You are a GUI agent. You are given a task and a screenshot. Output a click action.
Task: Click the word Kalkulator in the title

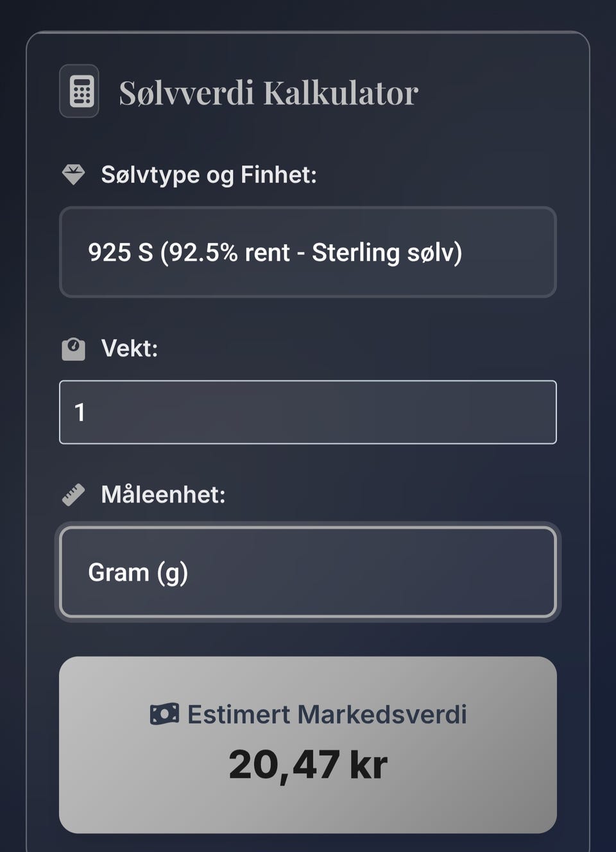point(341,93)
